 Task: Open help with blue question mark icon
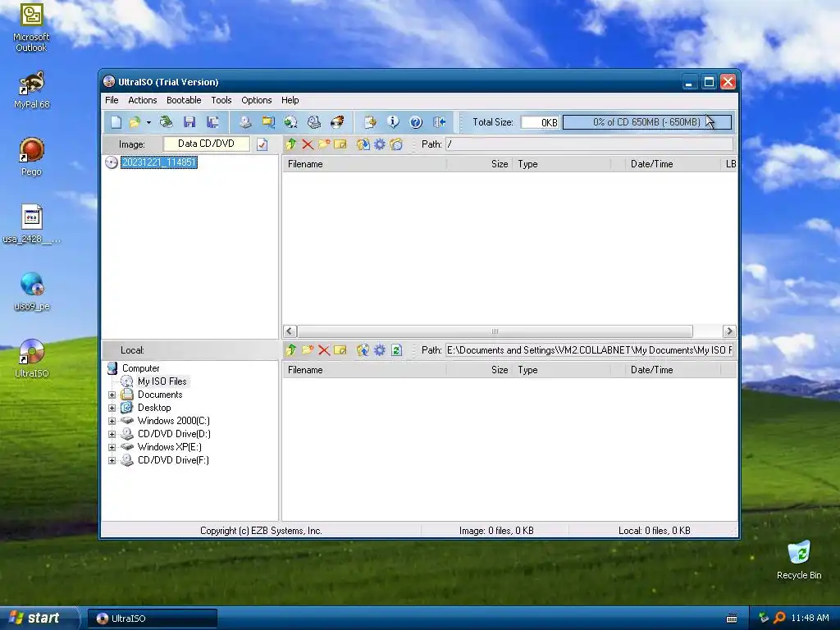coord(416,122)
